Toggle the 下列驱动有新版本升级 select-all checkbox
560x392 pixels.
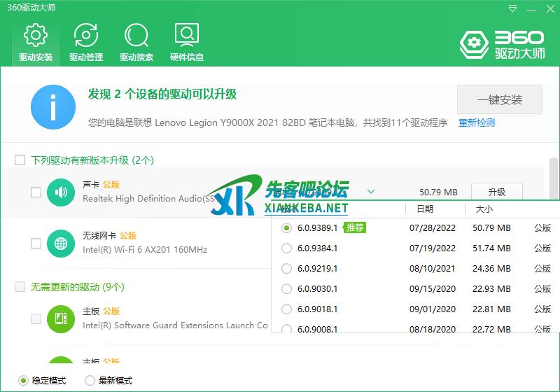coord(20,160)
